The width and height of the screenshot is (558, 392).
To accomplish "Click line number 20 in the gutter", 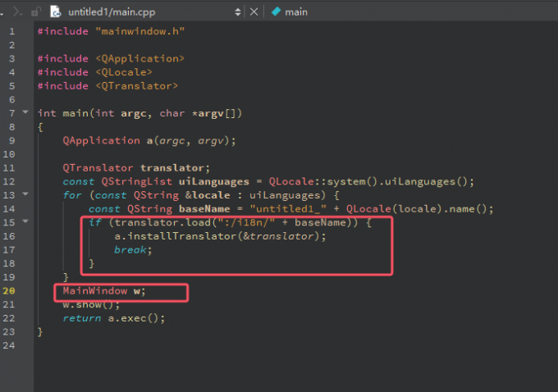I will pos(11,291).
